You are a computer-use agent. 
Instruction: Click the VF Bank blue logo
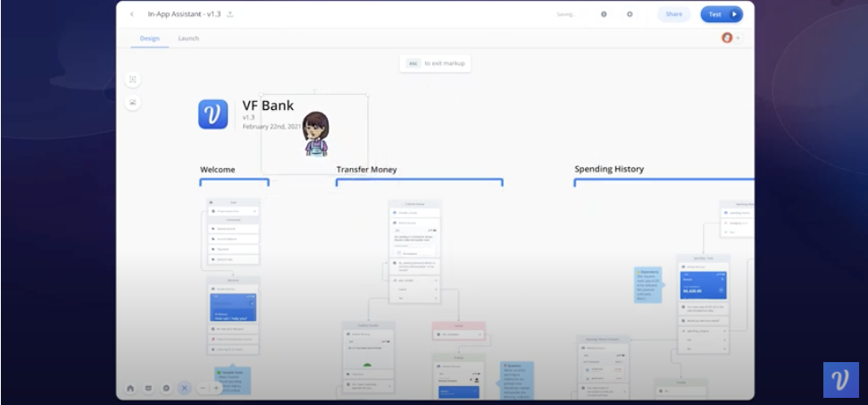pos(213,114)
